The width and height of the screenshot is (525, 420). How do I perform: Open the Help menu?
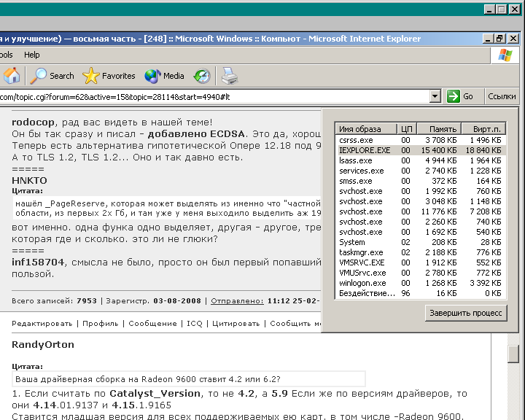(32, 55)
